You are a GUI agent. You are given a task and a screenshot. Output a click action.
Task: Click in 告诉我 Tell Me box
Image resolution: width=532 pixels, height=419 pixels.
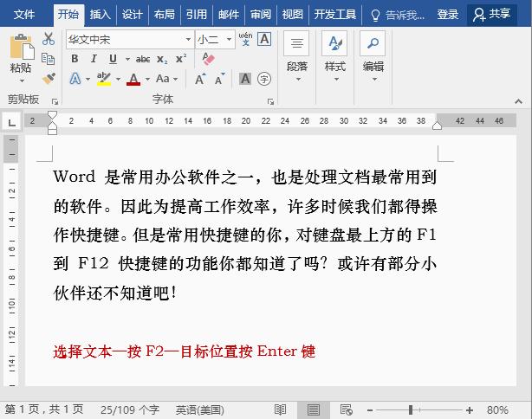(405, 15)
